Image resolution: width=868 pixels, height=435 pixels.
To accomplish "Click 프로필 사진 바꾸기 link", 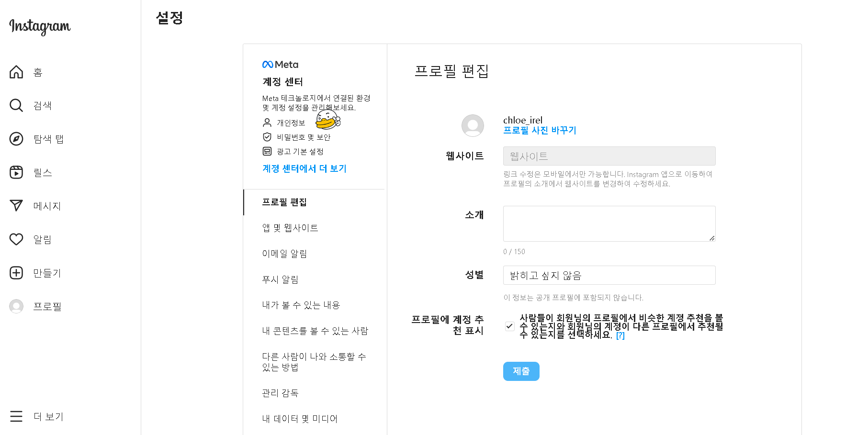I will (x=540, y=130).
